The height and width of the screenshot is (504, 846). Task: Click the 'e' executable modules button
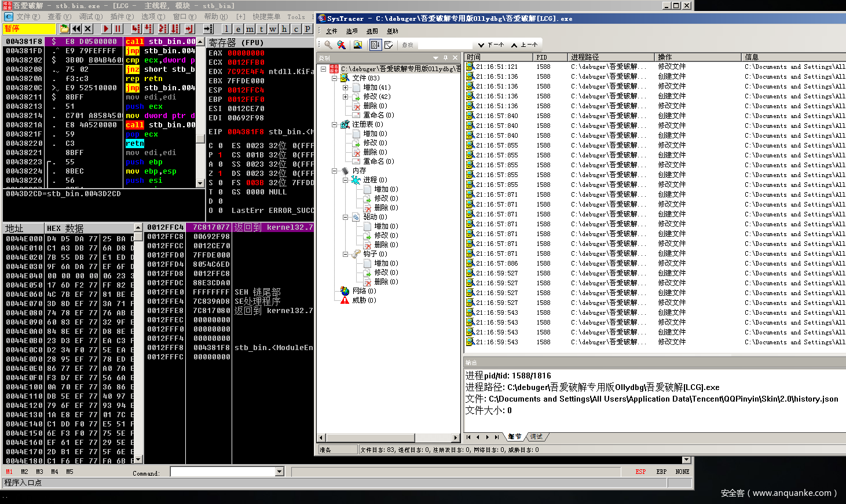coord(238,28)
